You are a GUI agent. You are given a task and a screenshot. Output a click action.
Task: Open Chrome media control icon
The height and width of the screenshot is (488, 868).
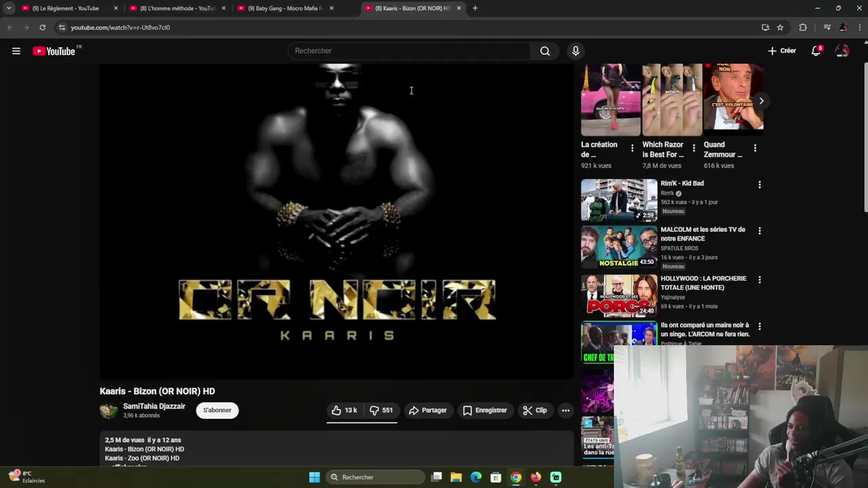tap(827, 27)
